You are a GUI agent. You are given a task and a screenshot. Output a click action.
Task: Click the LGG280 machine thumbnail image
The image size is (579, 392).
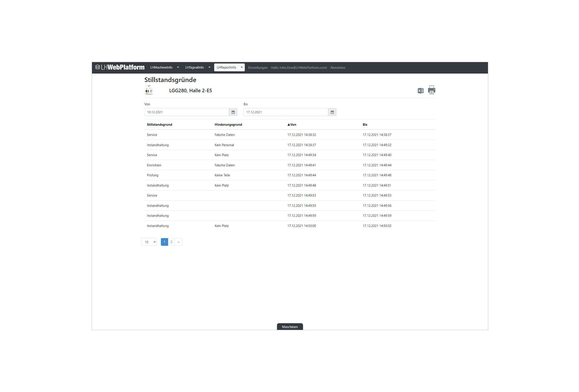coord(149,90)
